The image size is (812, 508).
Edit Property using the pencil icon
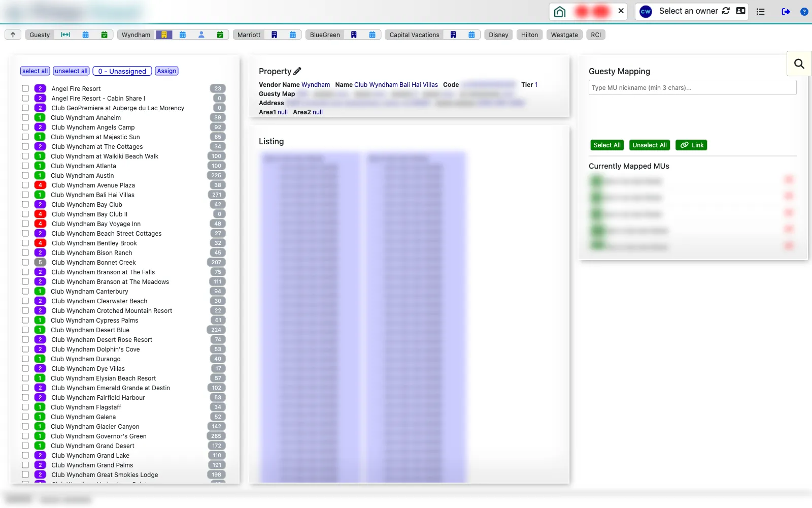click(x=297, y=71)
